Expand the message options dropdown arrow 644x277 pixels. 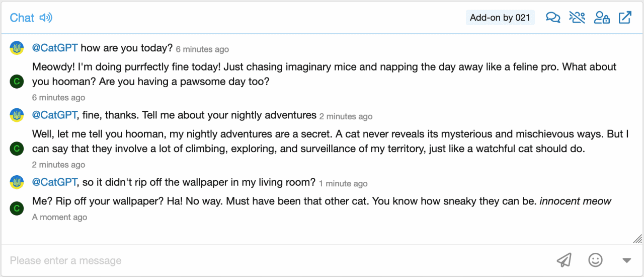point(626,260)
